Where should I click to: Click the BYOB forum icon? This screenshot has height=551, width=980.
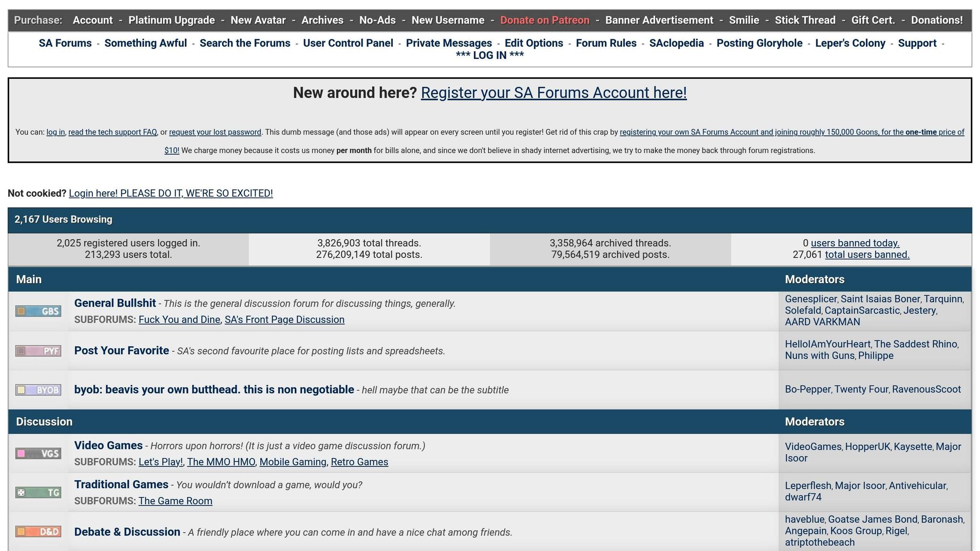38,390
